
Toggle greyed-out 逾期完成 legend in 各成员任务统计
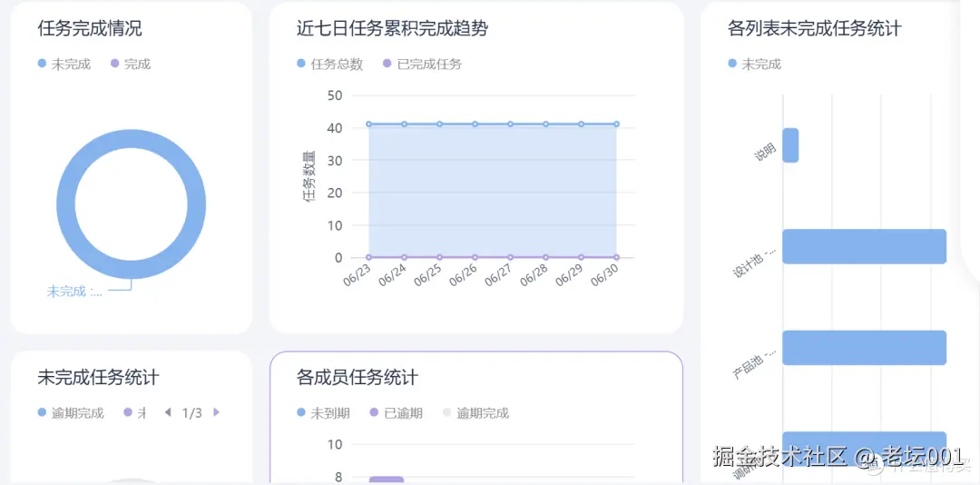[475, 413]
